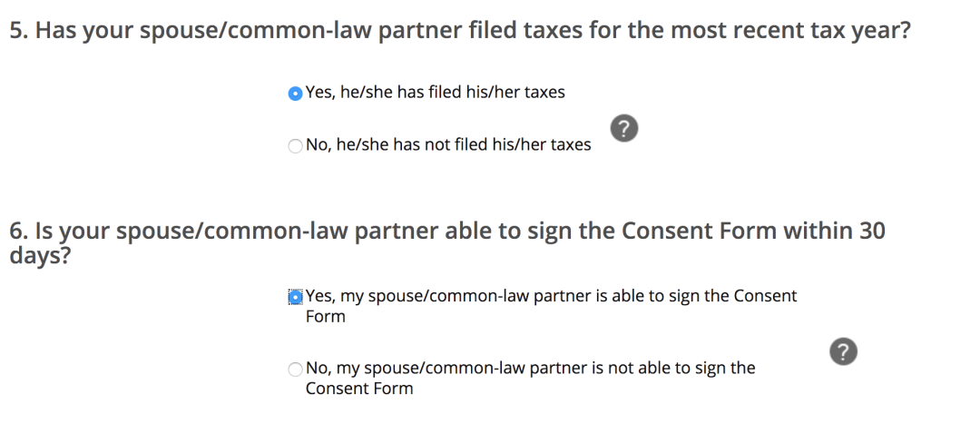
Task: Click the phrase 'most recent tax year' in the heading
Action: [x=790, y=31]
